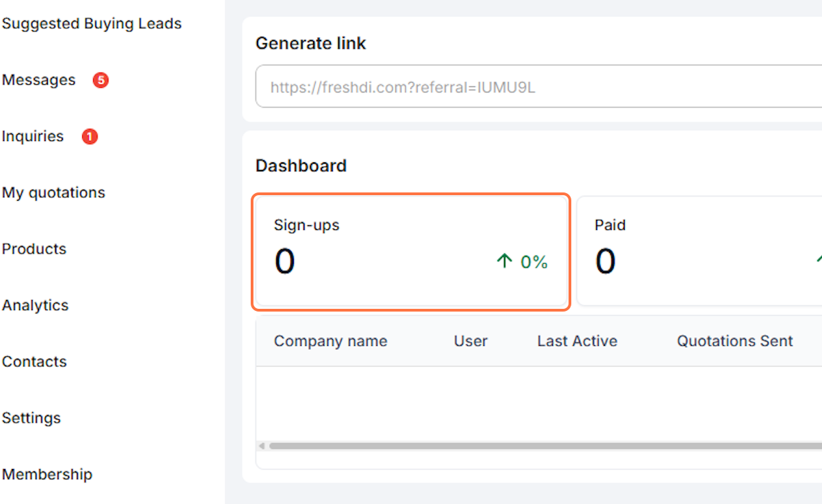
Task: Select the Sign-ups dashboard card
Action: click(411, 252)
